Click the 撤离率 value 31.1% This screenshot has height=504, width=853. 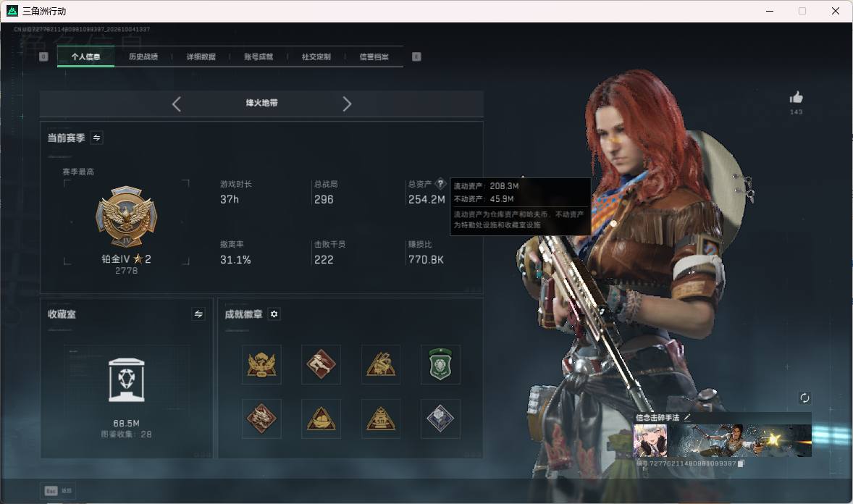235,260
